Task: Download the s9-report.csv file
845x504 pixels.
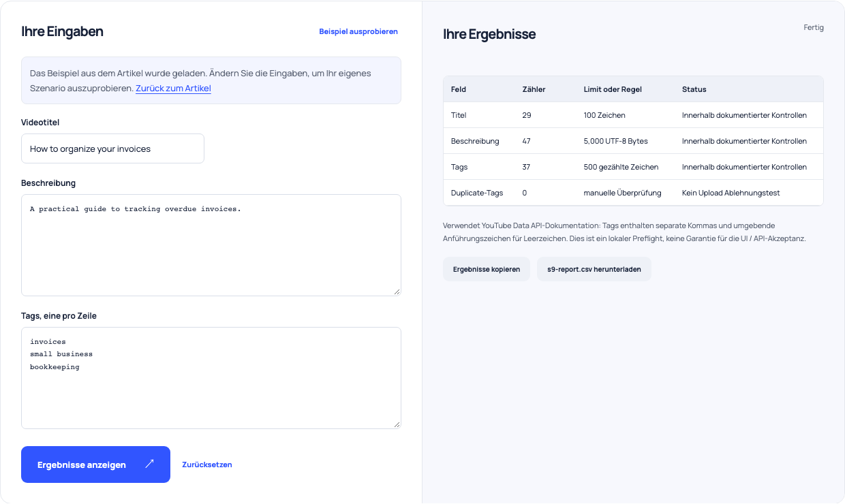Action: coord(594,269)
